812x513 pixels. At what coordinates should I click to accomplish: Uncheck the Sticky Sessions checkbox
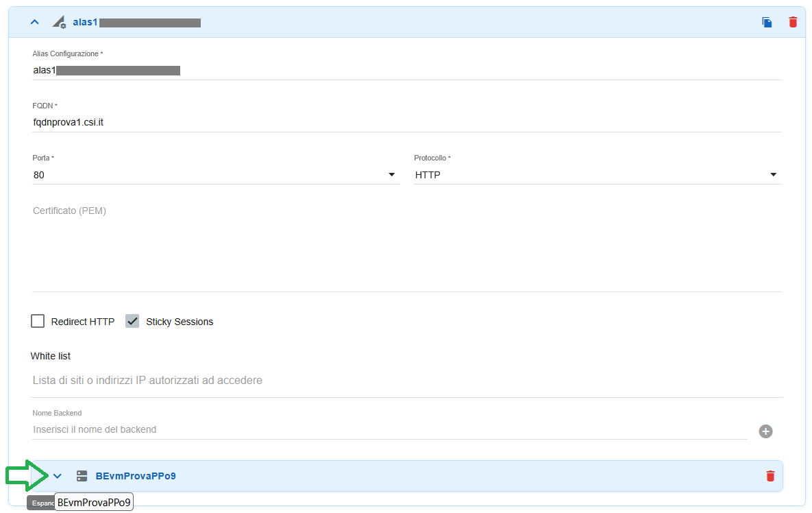pos(132,321)
